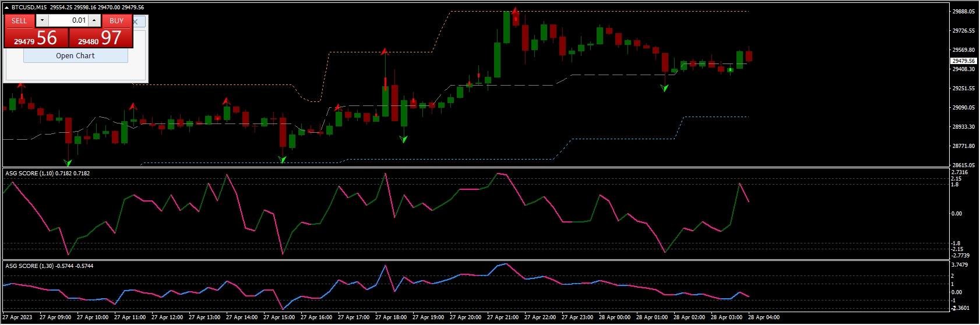Click the 0.01 lot volume field

click(68, 20)
